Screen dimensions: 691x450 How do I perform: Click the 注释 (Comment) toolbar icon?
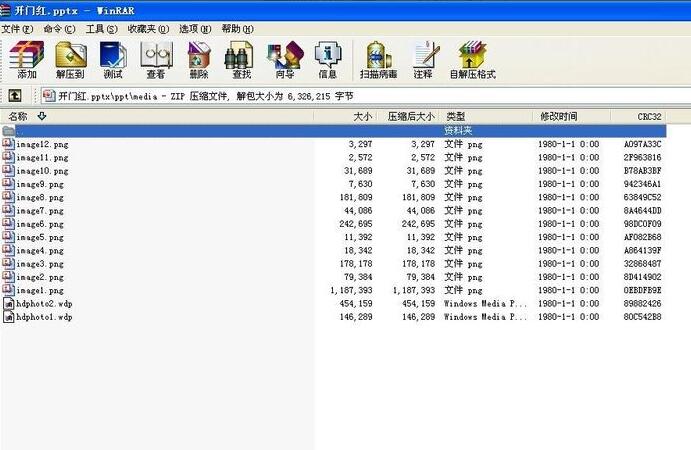pyautogui.click(x=424, y=60)
